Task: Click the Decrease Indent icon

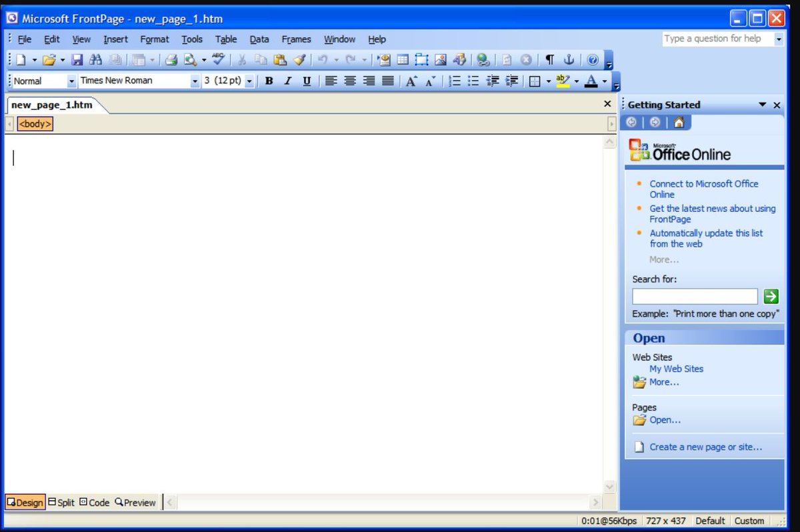Action: (493, 81)
